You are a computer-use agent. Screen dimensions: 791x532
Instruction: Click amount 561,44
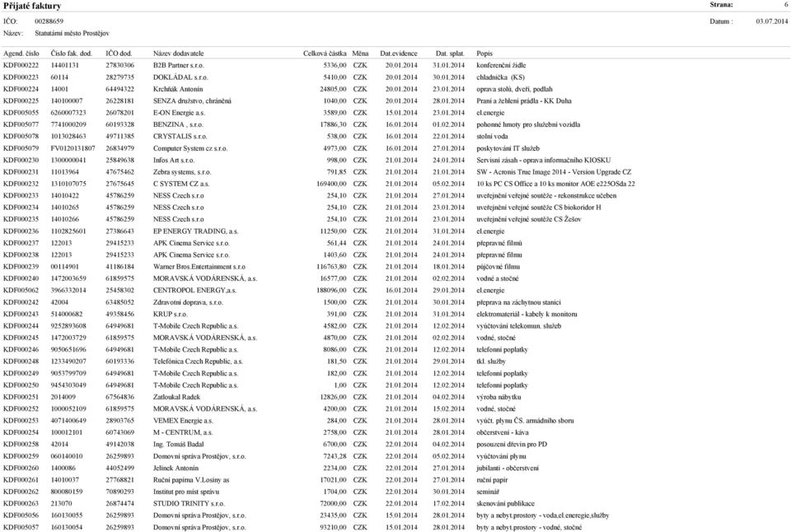(336, 243)
